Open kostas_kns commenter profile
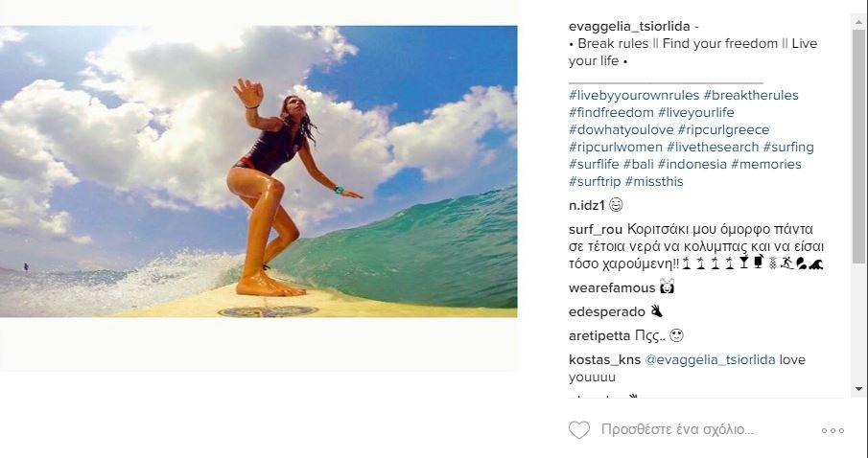The width and height of the screenshot is (868, 458). point(604,360)
